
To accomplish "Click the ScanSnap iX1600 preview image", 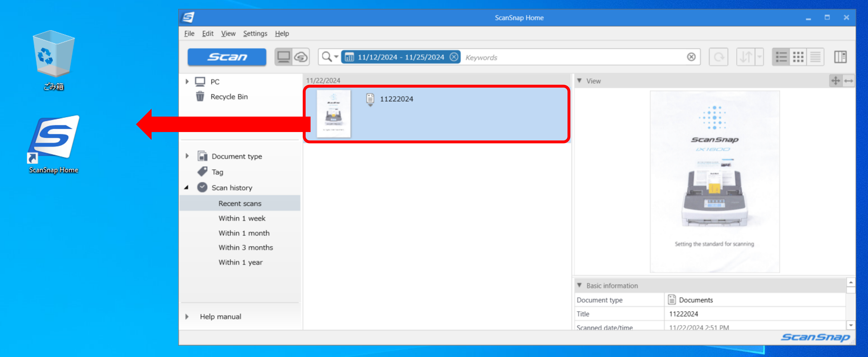I will click(714, 182).
